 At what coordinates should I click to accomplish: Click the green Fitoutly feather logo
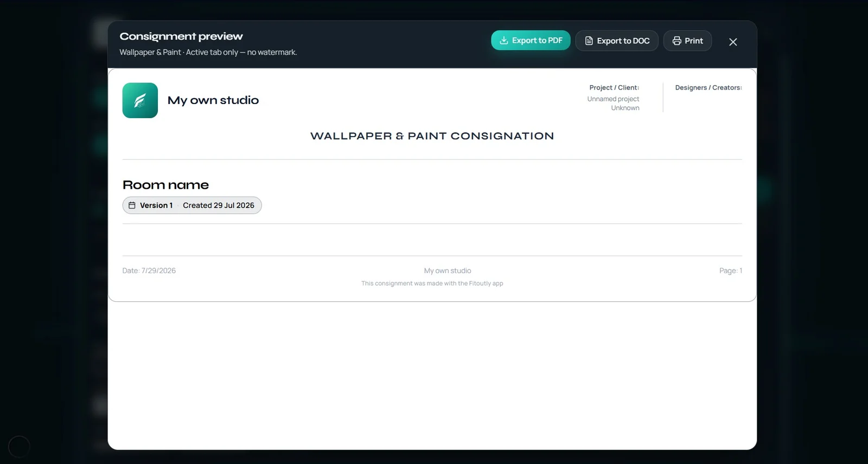click(140, 100)
